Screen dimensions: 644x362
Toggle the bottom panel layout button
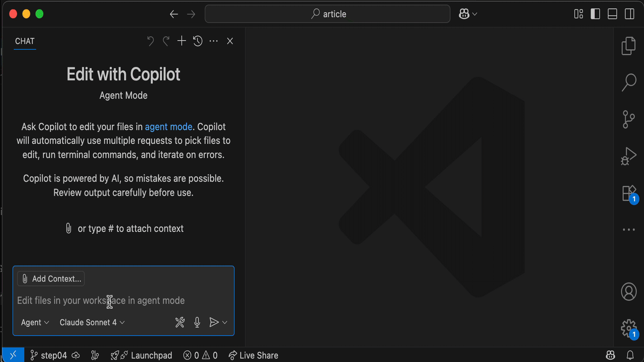point(612,14)
